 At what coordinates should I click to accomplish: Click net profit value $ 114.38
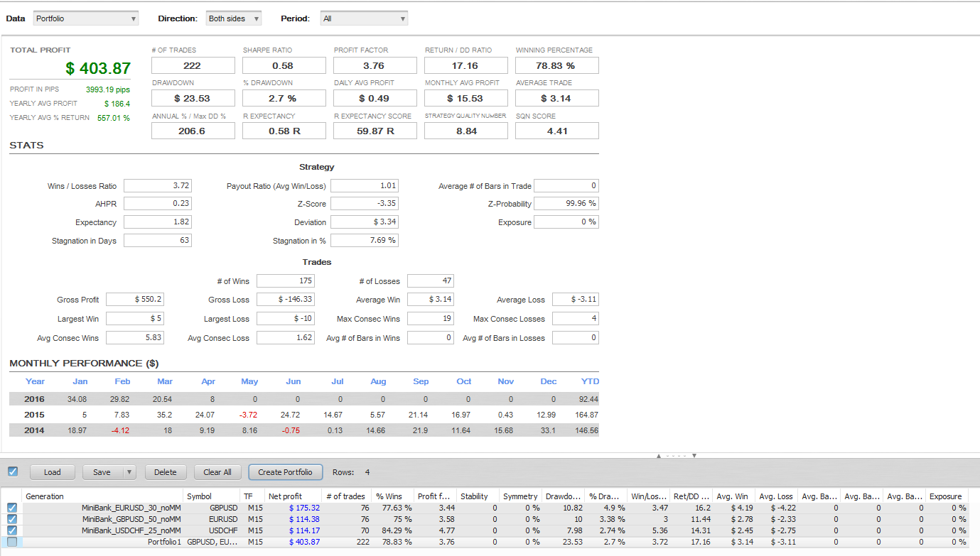coord(304,519)
